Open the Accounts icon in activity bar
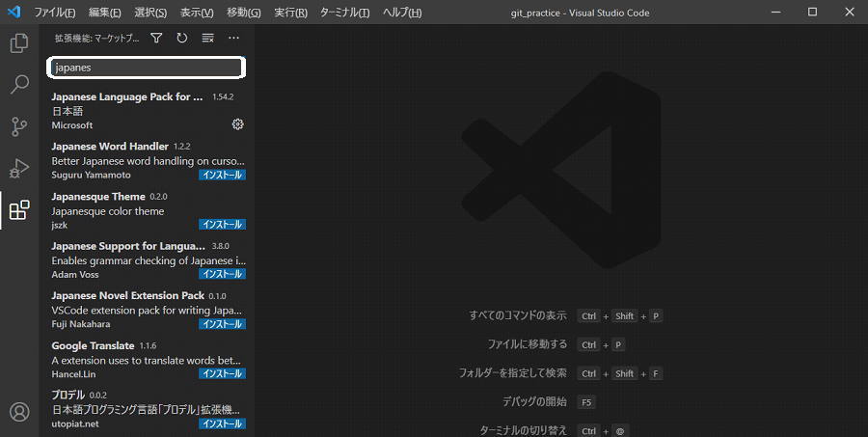This screenshot has width=868, height=437. (19, 412)
